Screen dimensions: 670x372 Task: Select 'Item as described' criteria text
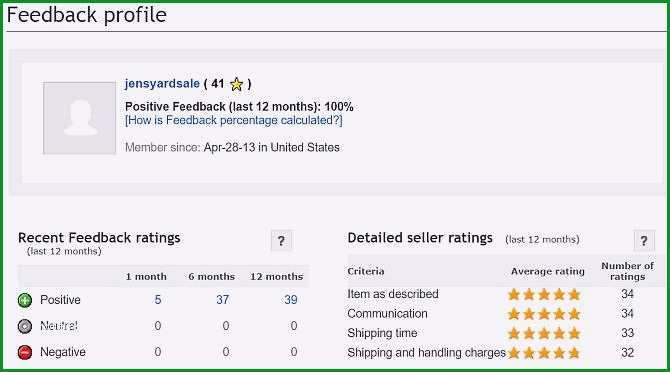(x=393, y=294)
